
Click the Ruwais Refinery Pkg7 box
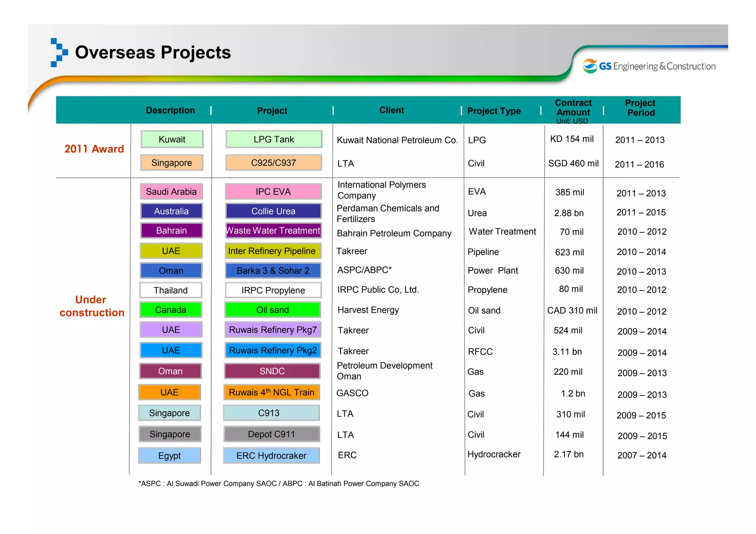(272, 330)
